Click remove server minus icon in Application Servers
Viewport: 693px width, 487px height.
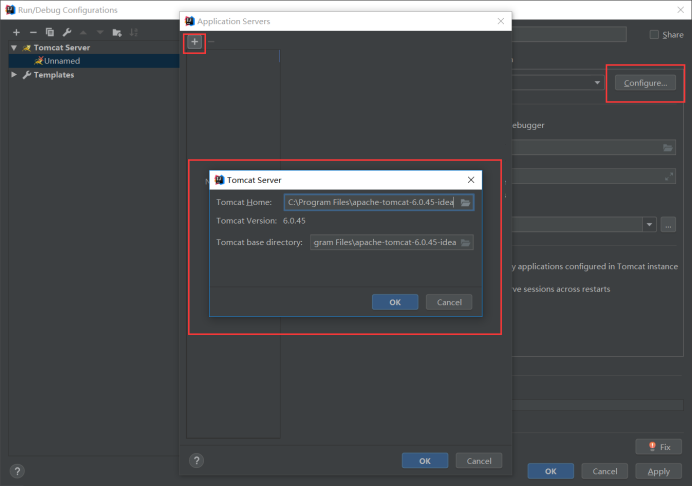coord(211,42)
